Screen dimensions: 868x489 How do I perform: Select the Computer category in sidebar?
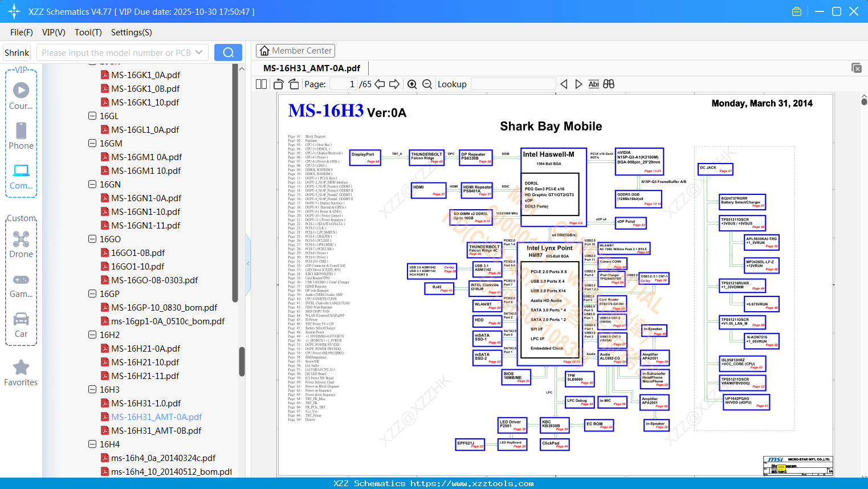21,176
